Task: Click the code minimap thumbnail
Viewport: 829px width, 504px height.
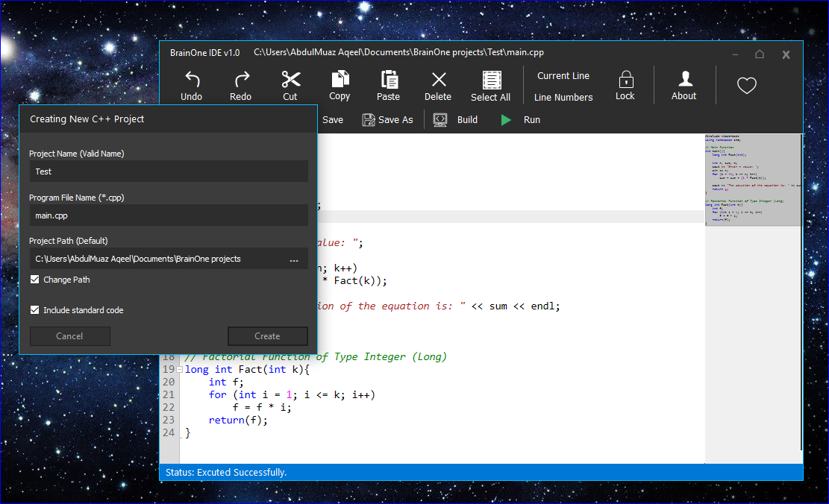Action: coord(754,180)
